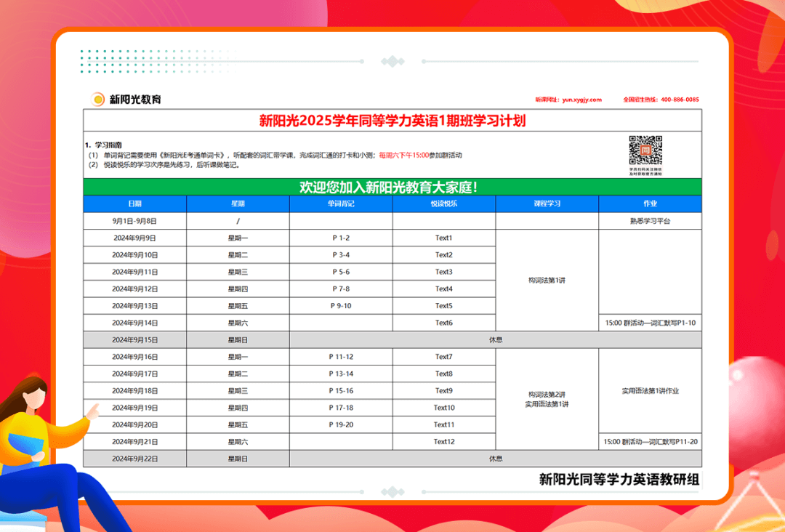Select the 2024年9月12日 date cell
This screenshot has height=532, width=785.
(x=135, y=289)
